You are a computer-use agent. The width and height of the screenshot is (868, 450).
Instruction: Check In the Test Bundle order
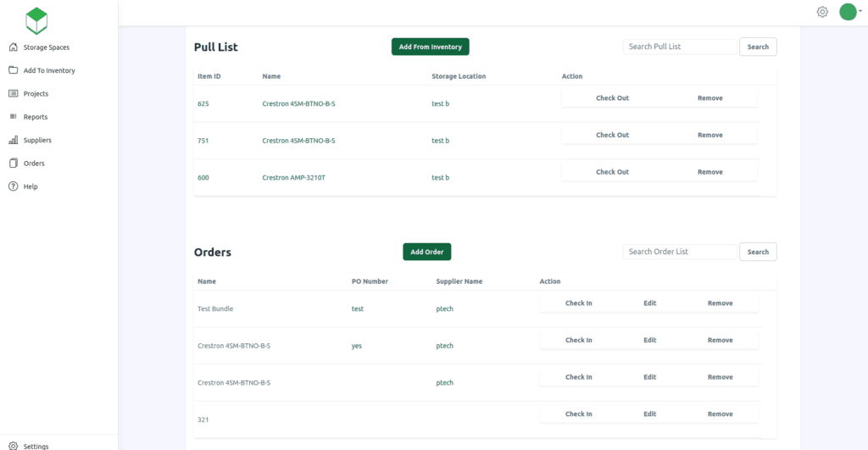578,303
